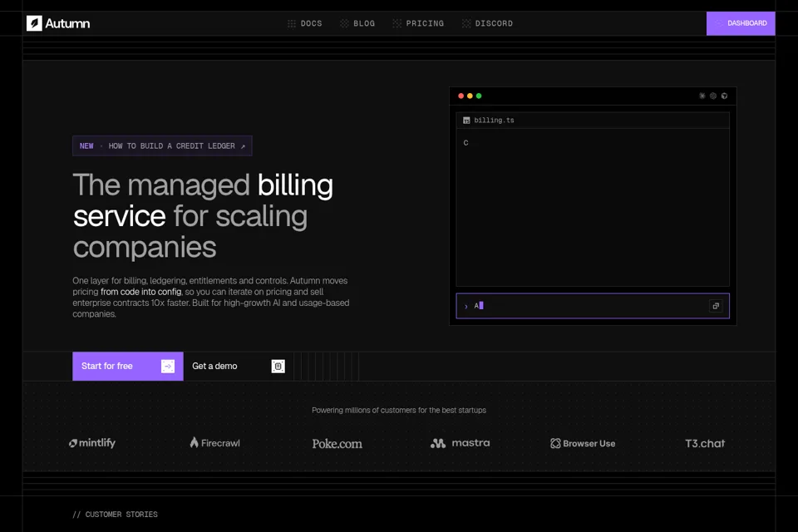Click the copy icon in the prompt input
This screenshot has height=532, width=798.
pyautogui.click(x=716, y=306)
